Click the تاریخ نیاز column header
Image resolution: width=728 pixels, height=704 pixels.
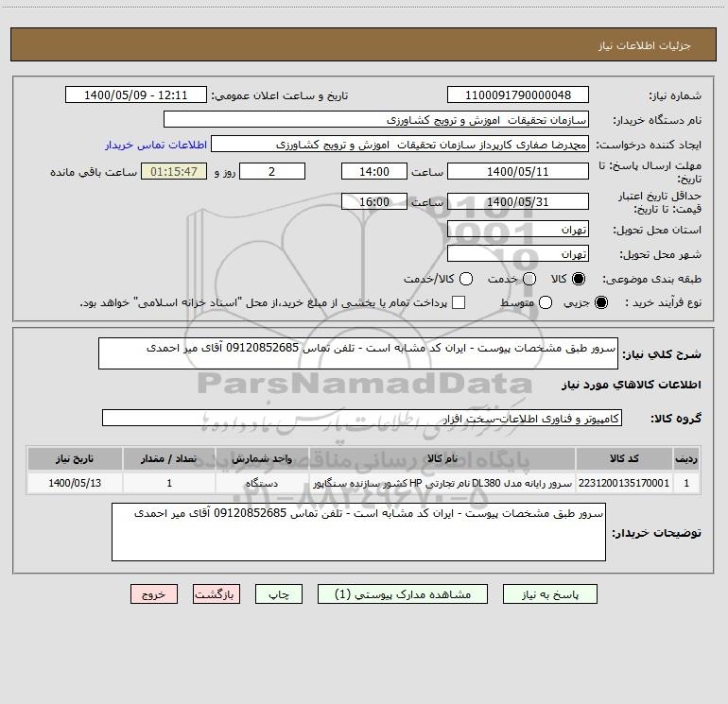pyautogui.click(x=75, y=458)
